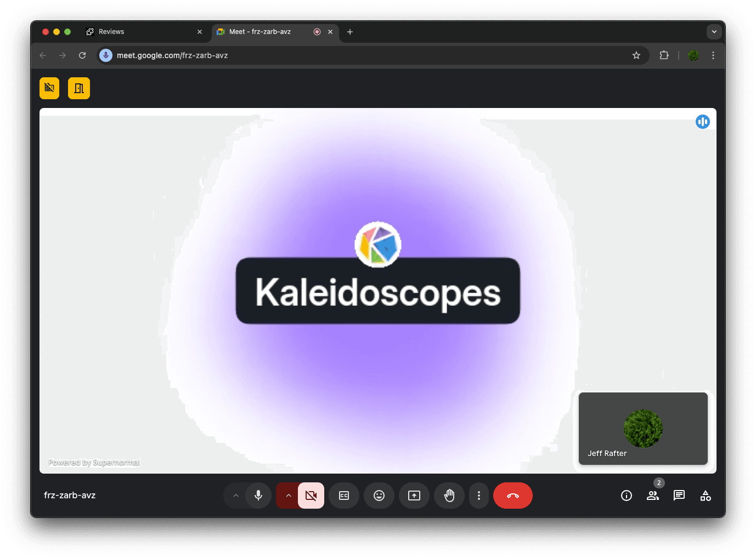Open the browser tab search chevron
Screen dimensions: 756x558
[714, 32]
